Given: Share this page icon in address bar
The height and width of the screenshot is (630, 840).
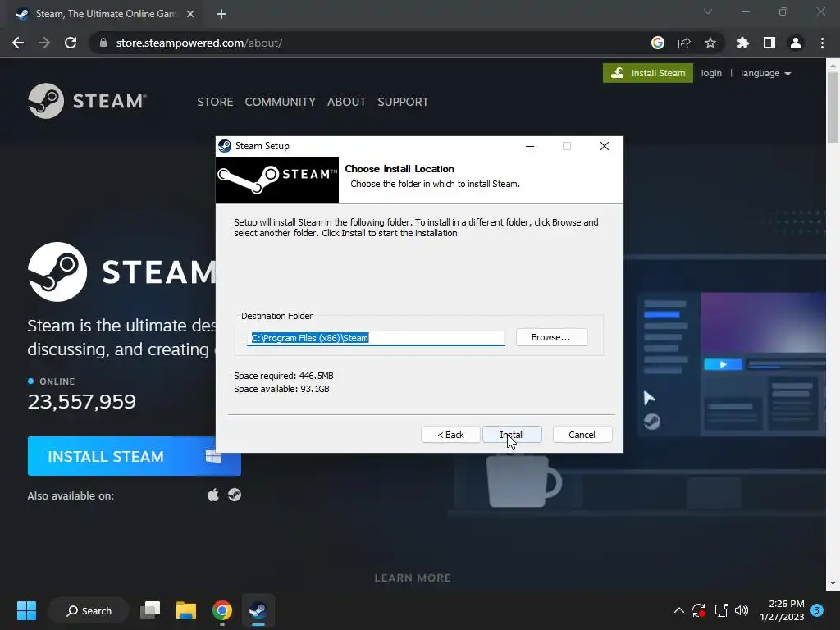Looking at the screenshot, I should coord(684,43).
